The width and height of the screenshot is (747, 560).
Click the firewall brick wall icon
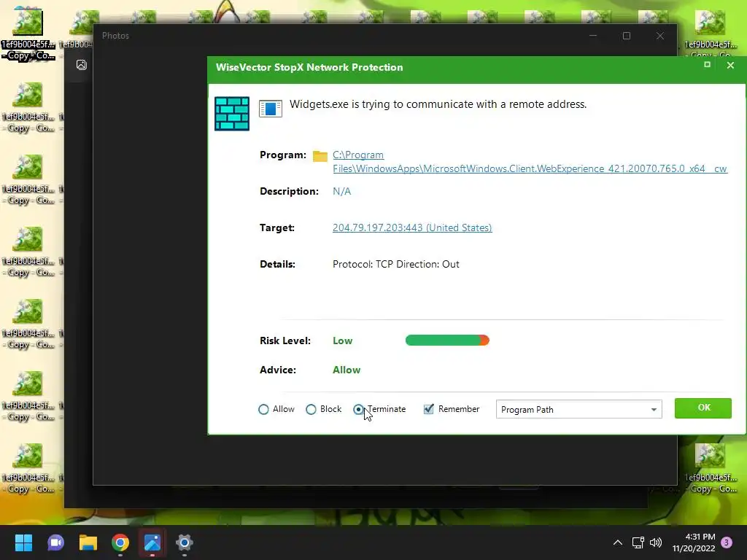coord(232,113)
